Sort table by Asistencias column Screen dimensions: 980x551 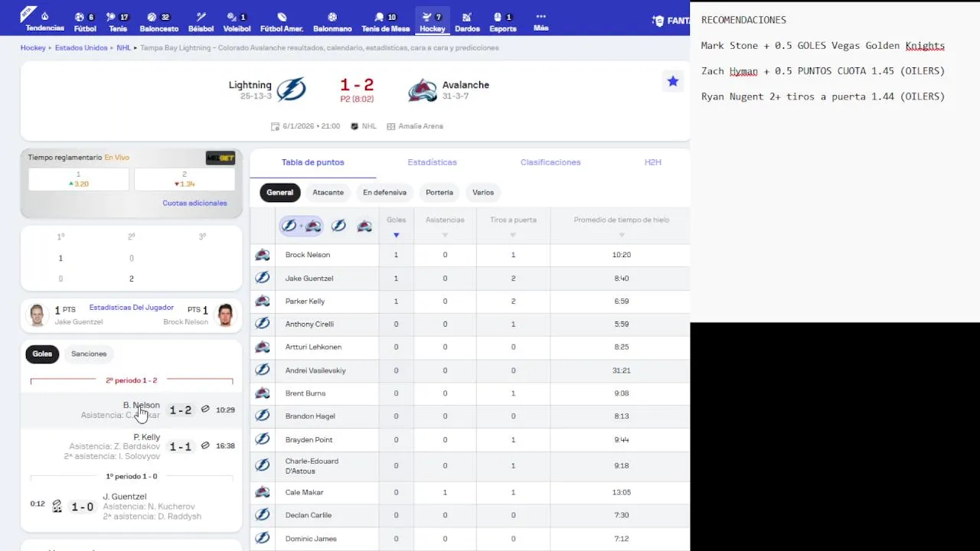(x=445, y=226)
